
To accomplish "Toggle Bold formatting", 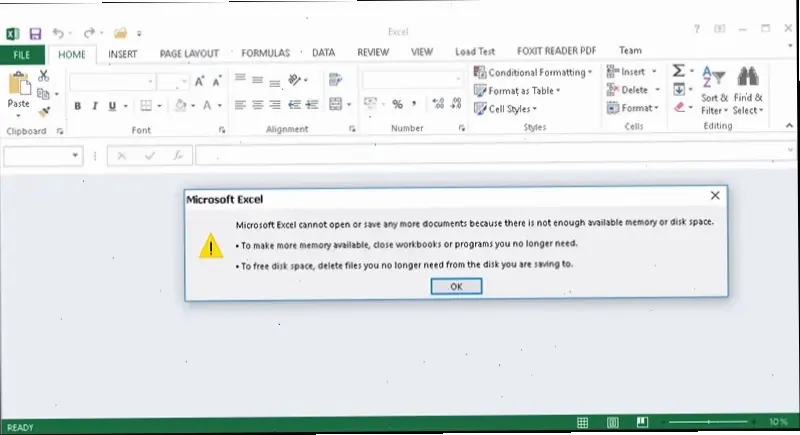I will pyautogui.click(x=77, y=106).
